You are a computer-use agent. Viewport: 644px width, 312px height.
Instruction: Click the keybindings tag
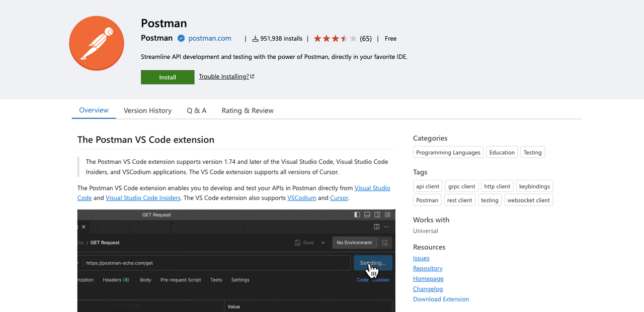(534, 186)
